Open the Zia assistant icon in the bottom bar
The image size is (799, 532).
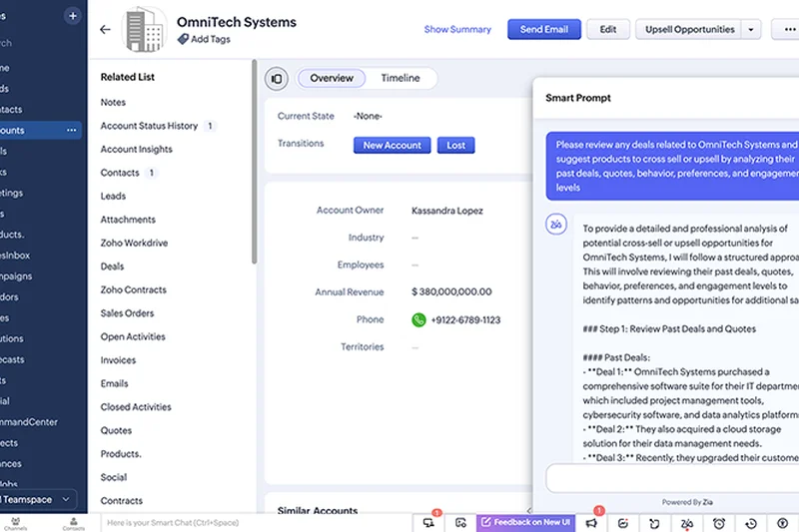tap(687, 523)
